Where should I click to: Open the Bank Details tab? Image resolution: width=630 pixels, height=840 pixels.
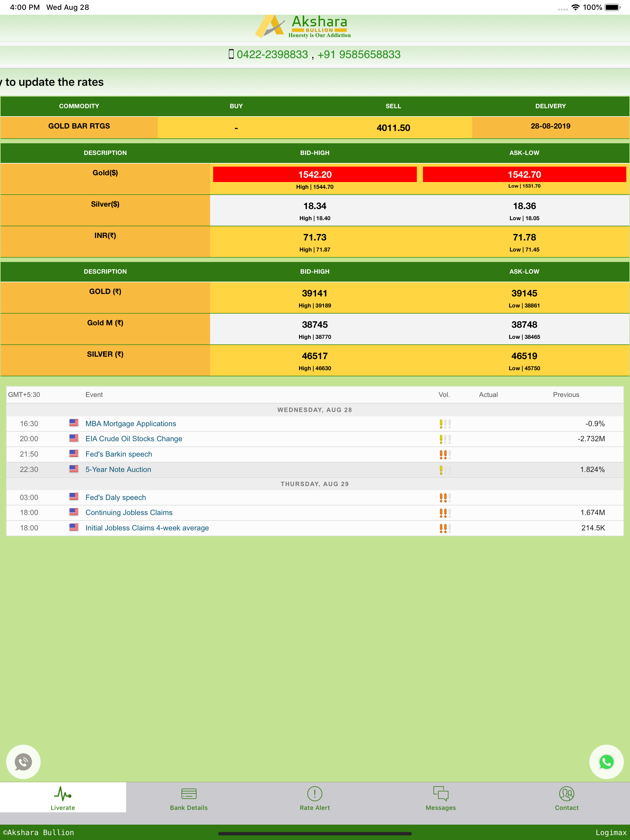click(x=189, y=797)
